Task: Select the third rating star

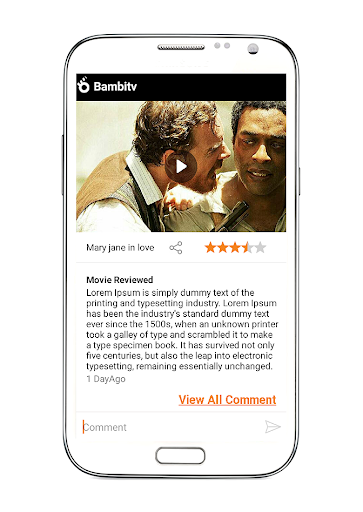Action: (x=235, y=248)
